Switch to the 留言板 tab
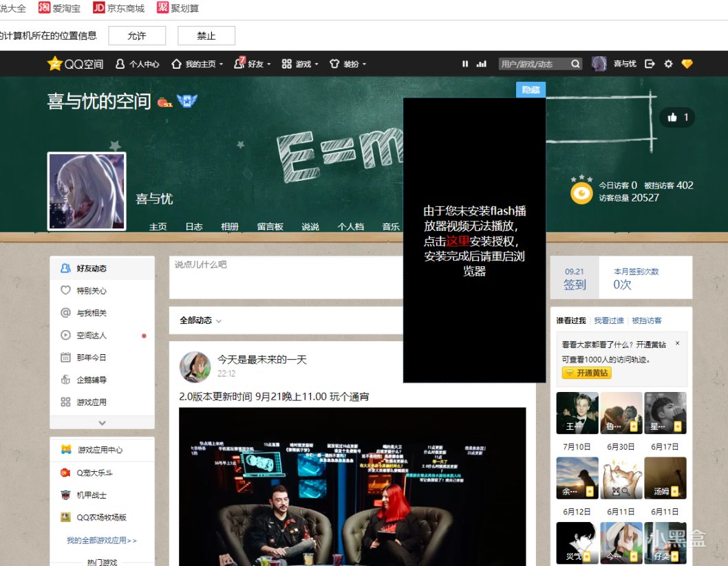The height and width of the screenshot is (566, 728). click(x=270, y=226)
